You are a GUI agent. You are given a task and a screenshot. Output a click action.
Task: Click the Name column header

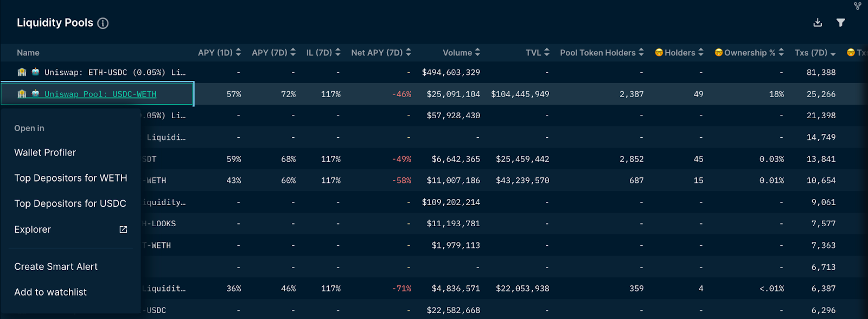click(x=28, y=53)
